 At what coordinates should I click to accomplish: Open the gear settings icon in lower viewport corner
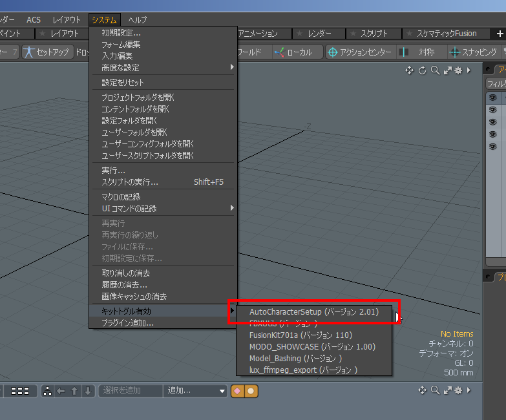(x=458, y=390)
